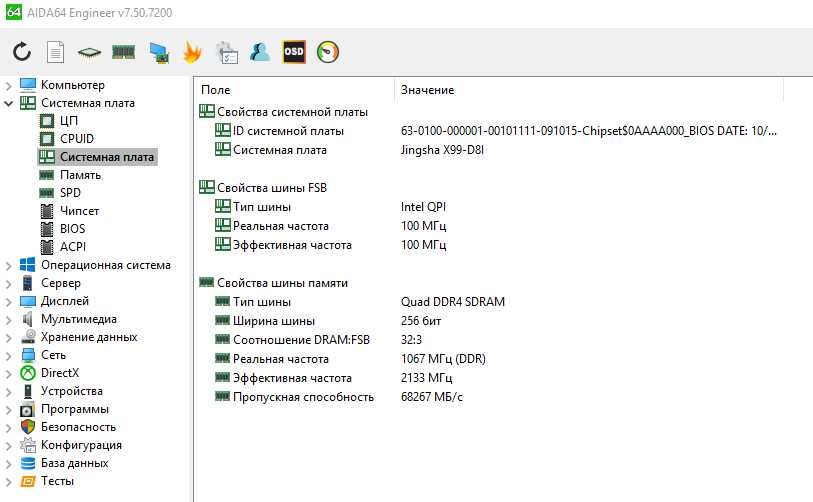Screen dimensions: 813x502
Task: Click the Свойства шины памяти group heading
Action: tap(283, 283)
